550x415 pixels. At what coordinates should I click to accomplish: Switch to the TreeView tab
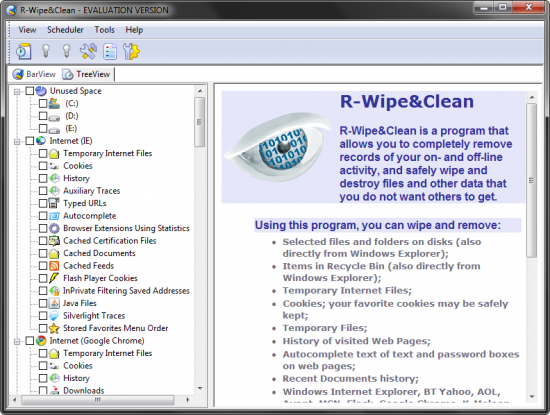[87, 74]
